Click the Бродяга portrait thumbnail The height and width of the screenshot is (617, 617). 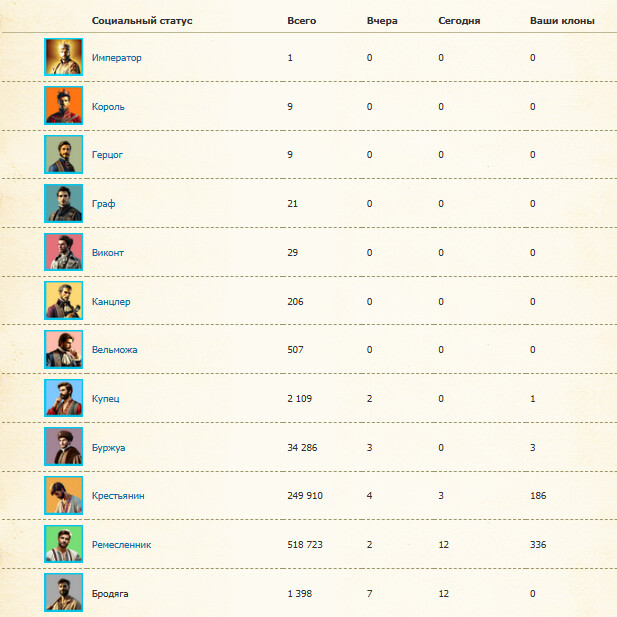(63, 592)
